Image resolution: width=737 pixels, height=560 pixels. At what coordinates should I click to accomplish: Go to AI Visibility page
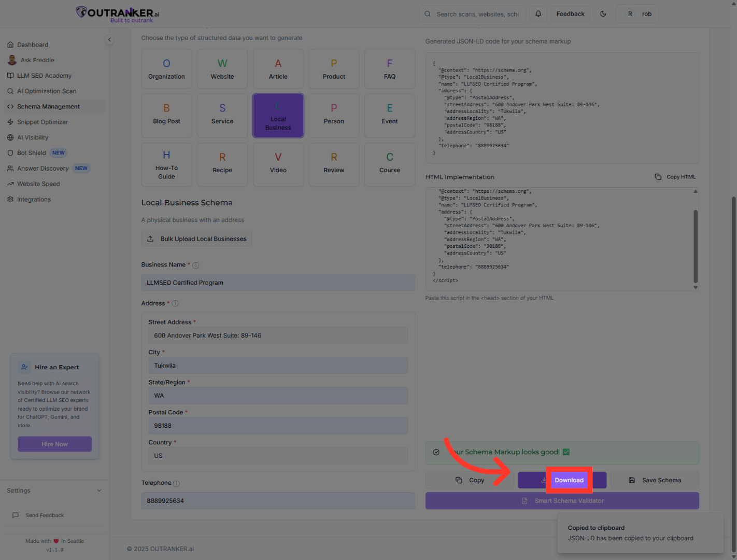point(33,137)
